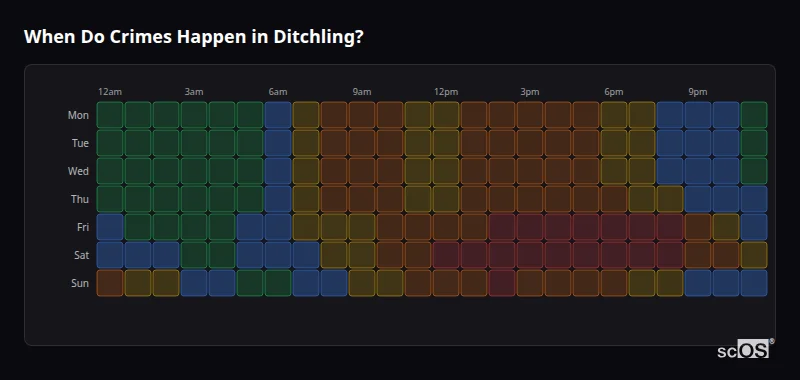The height and width of the screenshot is (380, 800).
Task: Select the yellow Saturday 11pm cell
Action: click(x=754, y=255)
